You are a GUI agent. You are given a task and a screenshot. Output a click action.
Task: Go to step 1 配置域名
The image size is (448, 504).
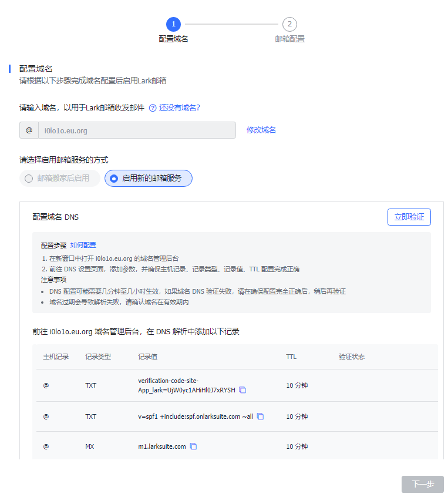point(173,30)
